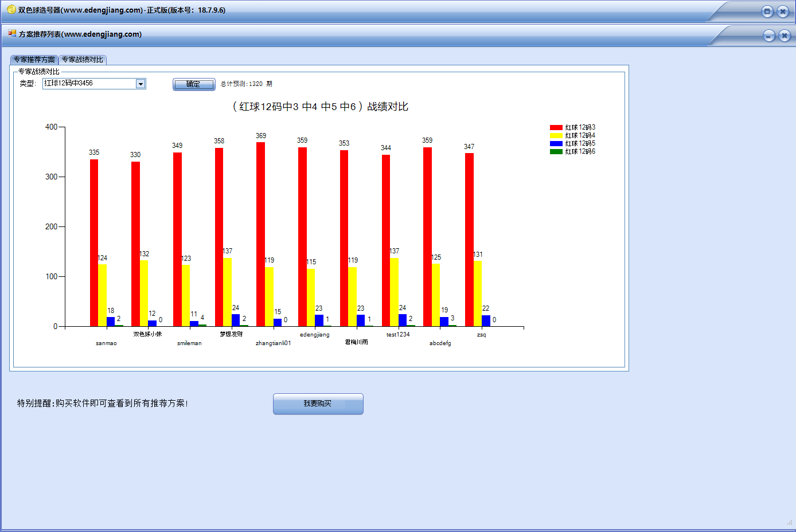
Task: Select the 专家战绩对比 tab
Action: (x=83, y=60)
